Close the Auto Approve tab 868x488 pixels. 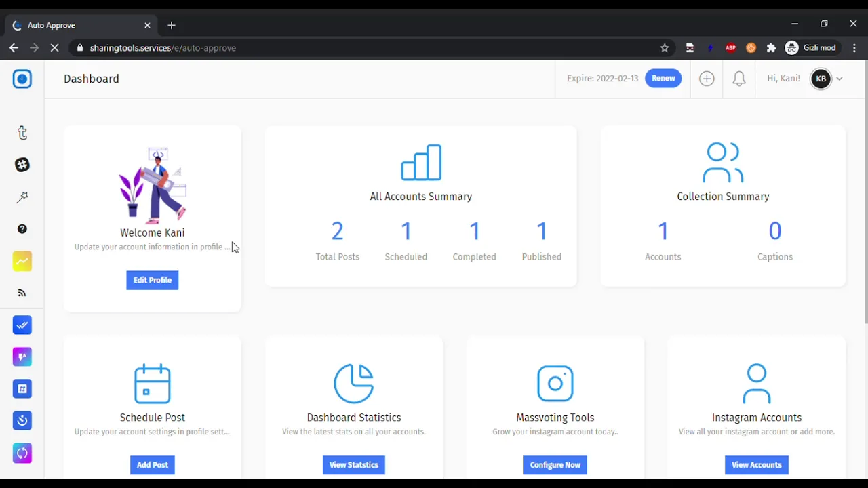(147, 25)
